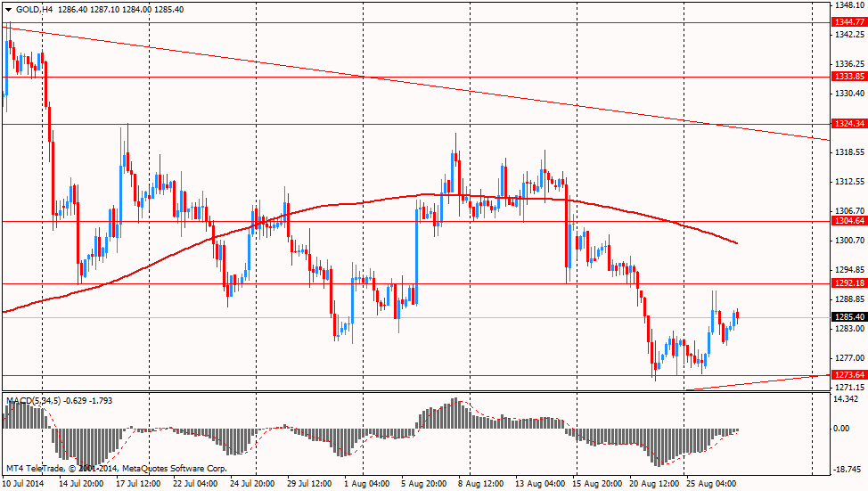Click the 1348.00 top price scale value
Viewport: 868px width, 491px height.
click(x=846, y=6)
